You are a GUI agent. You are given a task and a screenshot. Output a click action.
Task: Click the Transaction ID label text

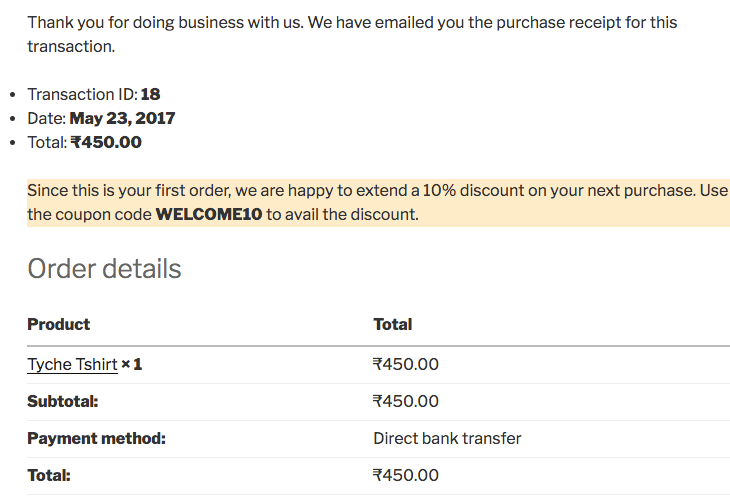pyautogui.click(x=82, y=95)
